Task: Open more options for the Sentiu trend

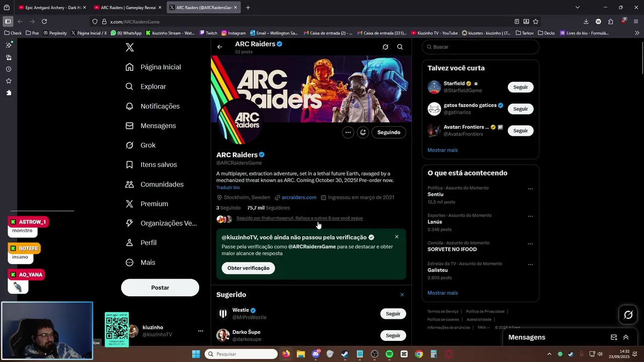Action: [x=530, y=189]
